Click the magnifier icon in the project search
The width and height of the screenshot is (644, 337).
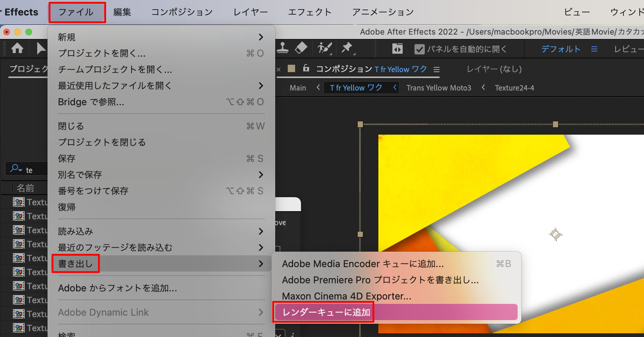15,168
